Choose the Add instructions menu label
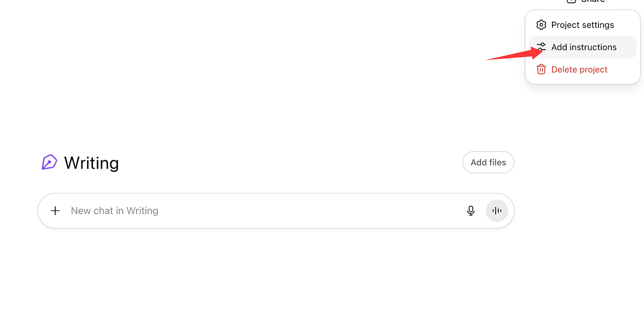644x329 pixels. [584, 47]
